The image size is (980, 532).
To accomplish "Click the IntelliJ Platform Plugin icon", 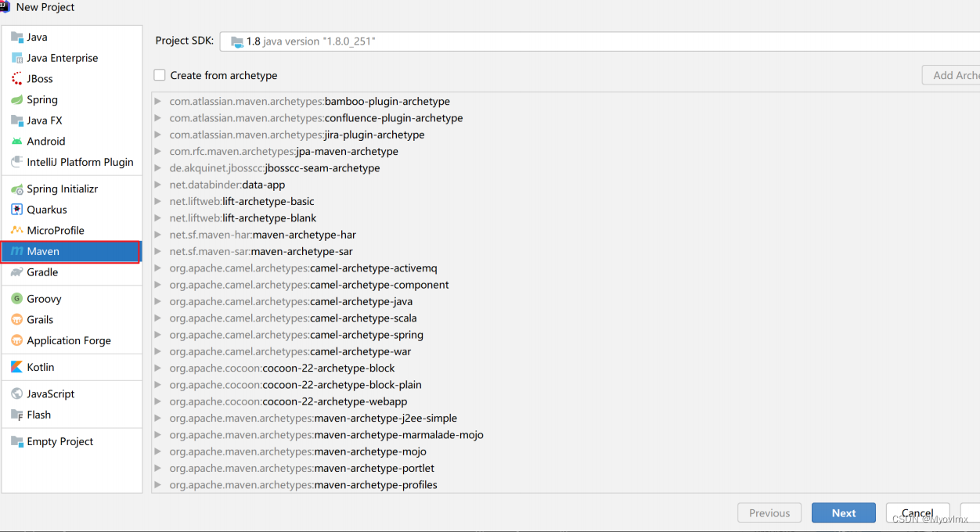I will point(17,162).
